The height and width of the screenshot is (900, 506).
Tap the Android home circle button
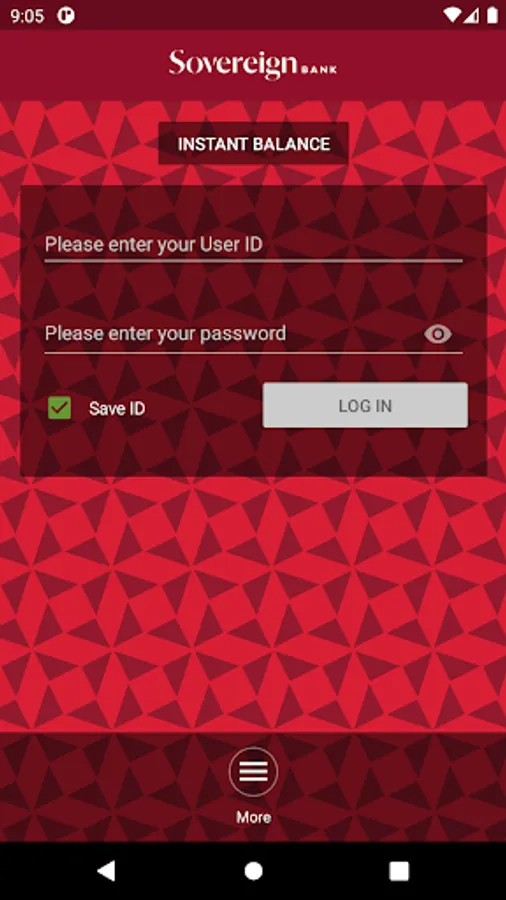tap(253, 871)
